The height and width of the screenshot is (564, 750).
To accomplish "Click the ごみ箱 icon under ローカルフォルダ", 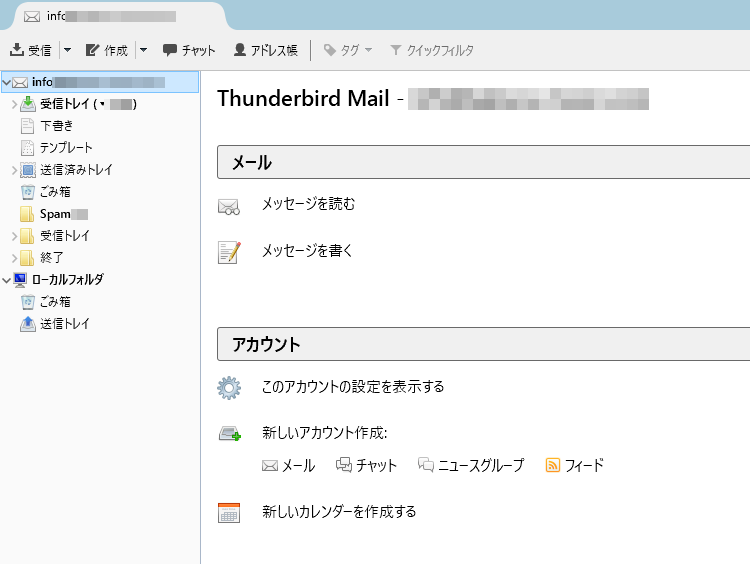I will tap(28, 302).
